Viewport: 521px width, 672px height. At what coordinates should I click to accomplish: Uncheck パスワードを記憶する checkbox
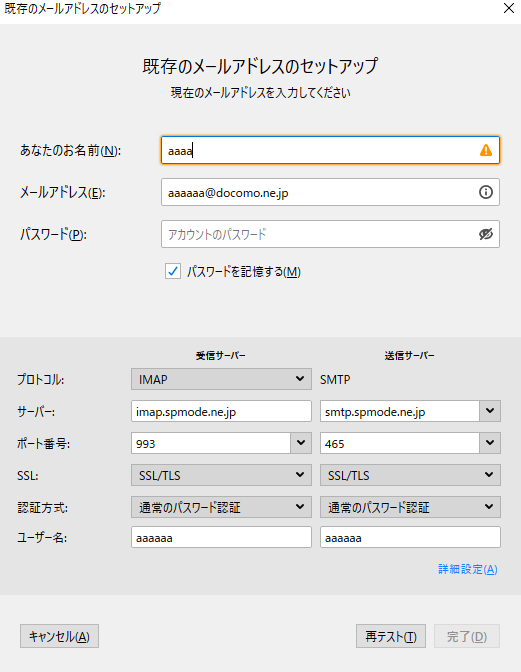coord(173,271)
